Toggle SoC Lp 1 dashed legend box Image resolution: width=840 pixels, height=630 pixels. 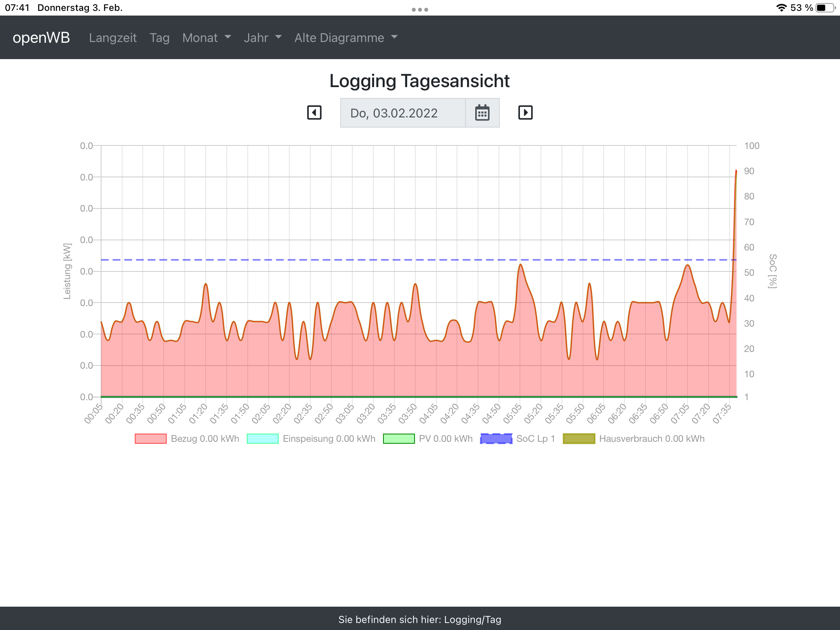496,439
